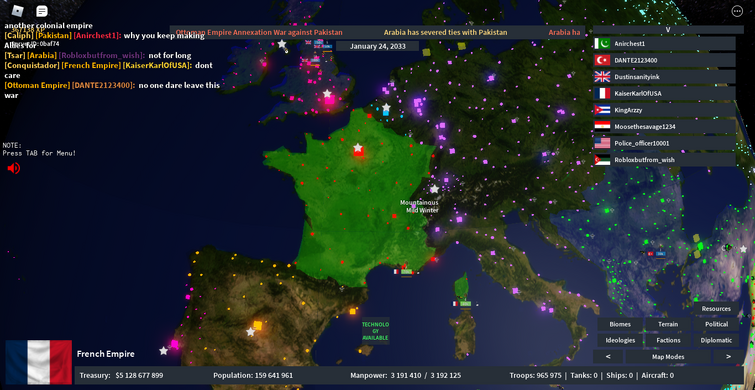Switch to Terrain map mode

coord(668,324)
